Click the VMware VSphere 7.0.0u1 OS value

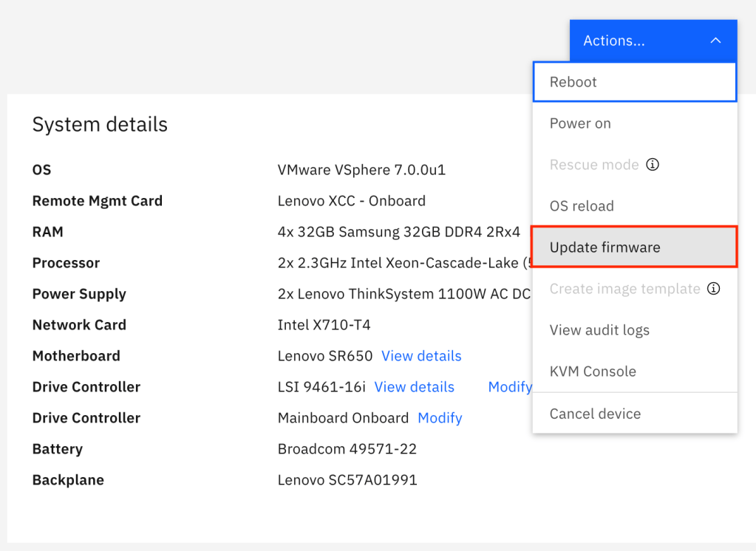pos(361,170)
